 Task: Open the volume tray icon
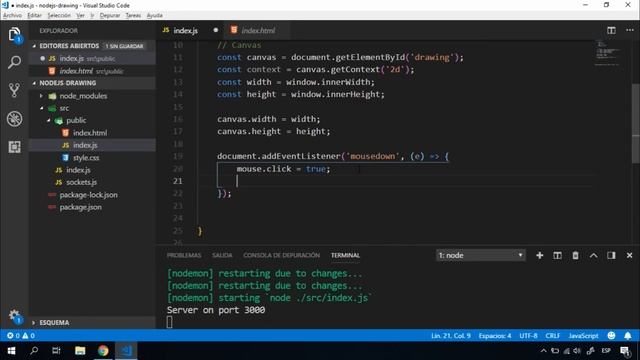[x=576, y=351]
